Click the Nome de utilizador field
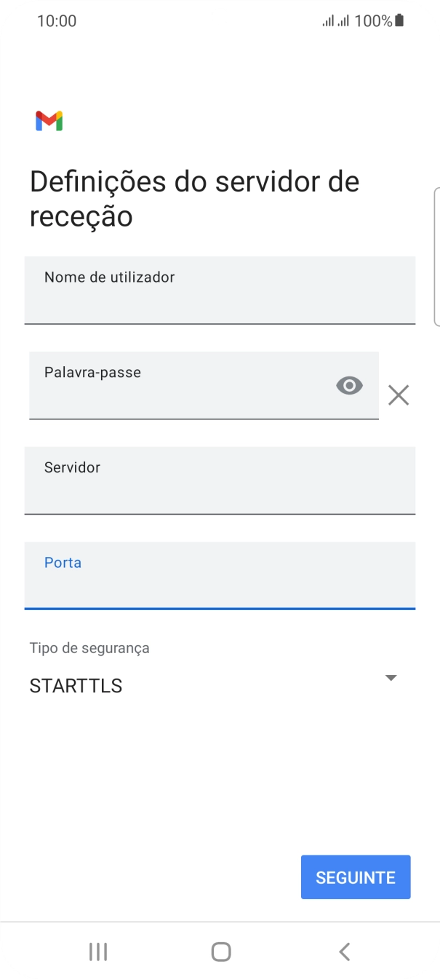Image resolution: width=440 pixels, height=980 pixels. (x=220, y=290)
